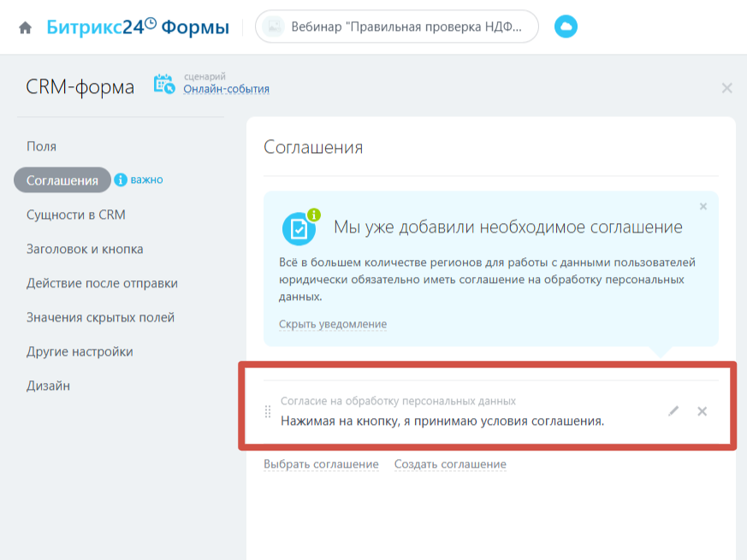Open Действие после отправки settings

tap(102, 283)
